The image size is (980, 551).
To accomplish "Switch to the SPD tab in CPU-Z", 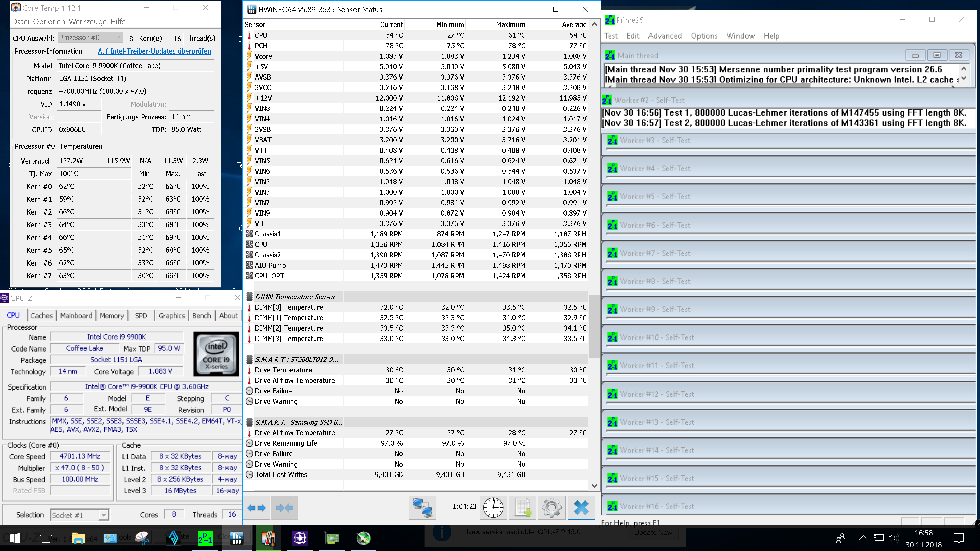I will [141, 316].
